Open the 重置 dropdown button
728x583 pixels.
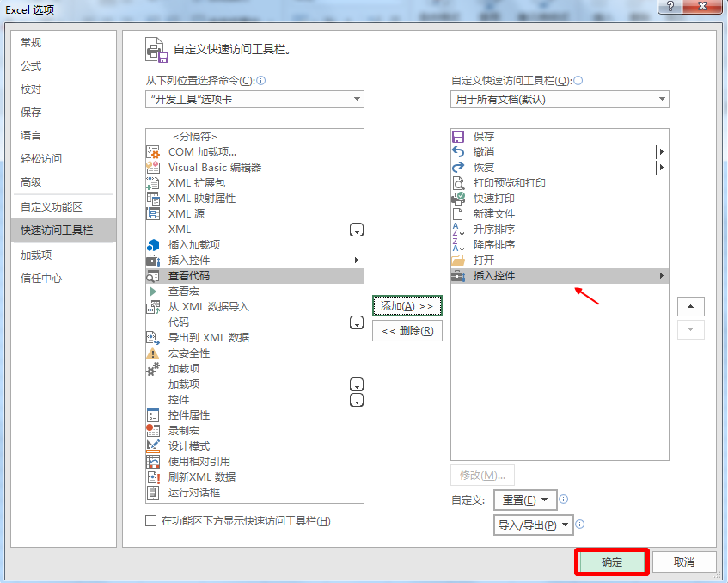point(525,500)
